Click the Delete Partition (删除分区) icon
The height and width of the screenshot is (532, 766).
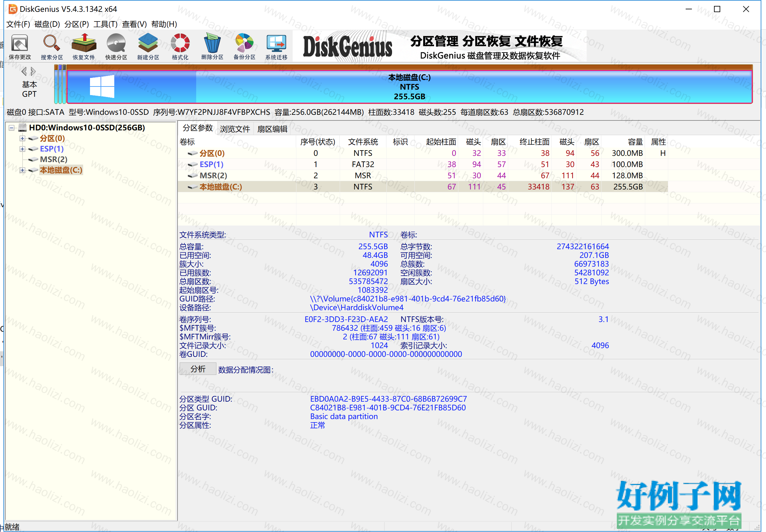pyautogui.click(x=212, y=47)
